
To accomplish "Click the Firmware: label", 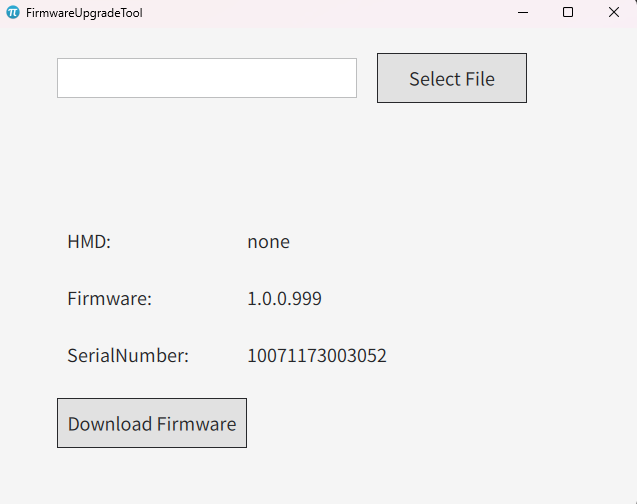I will [110, 299].
